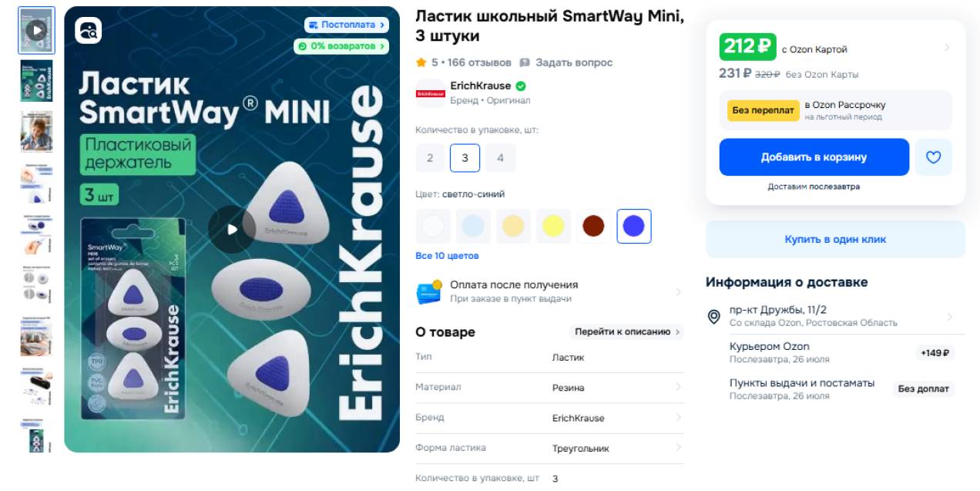Click the delivery address location pin icon
Viewport: 980px width, 491px height.
click(x=714, y=316)
